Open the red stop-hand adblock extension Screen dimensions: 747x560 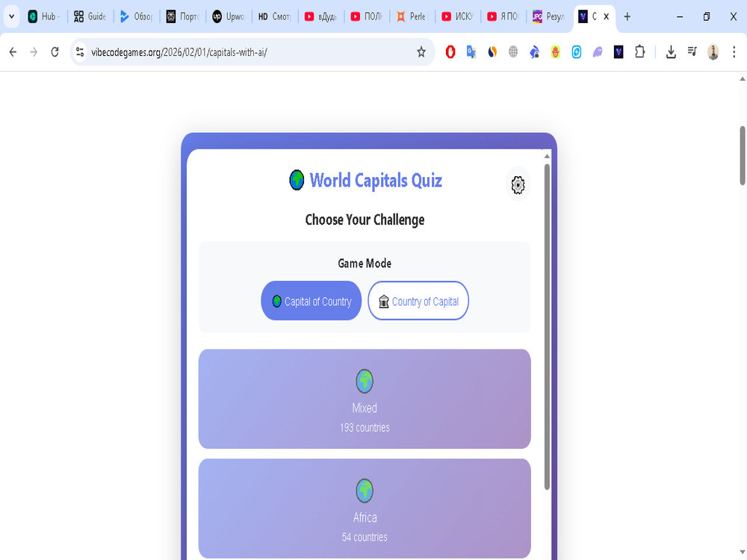click(x=450, y=52)
